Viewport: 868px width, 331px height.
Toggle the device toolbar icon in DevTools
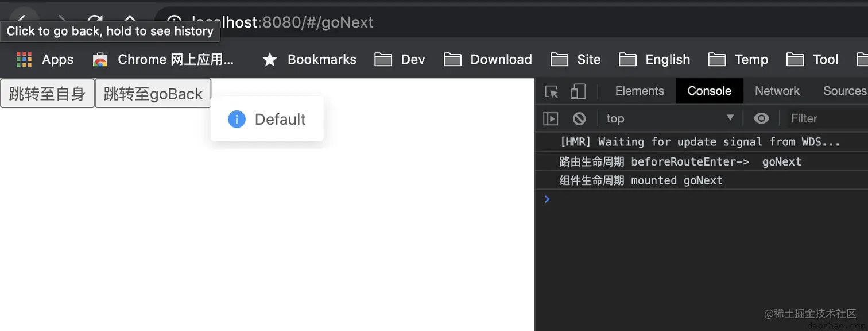click(578, 91)
